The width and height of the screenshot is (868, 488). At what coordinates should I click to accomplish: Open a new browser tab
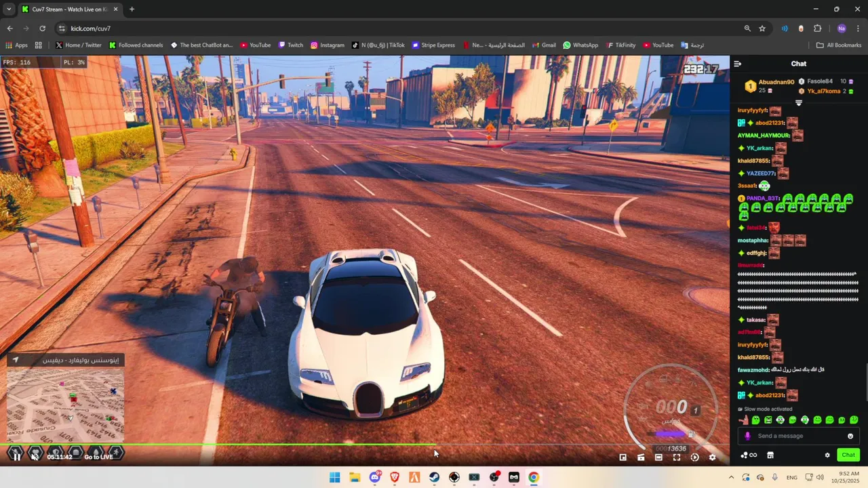(132, 9)
